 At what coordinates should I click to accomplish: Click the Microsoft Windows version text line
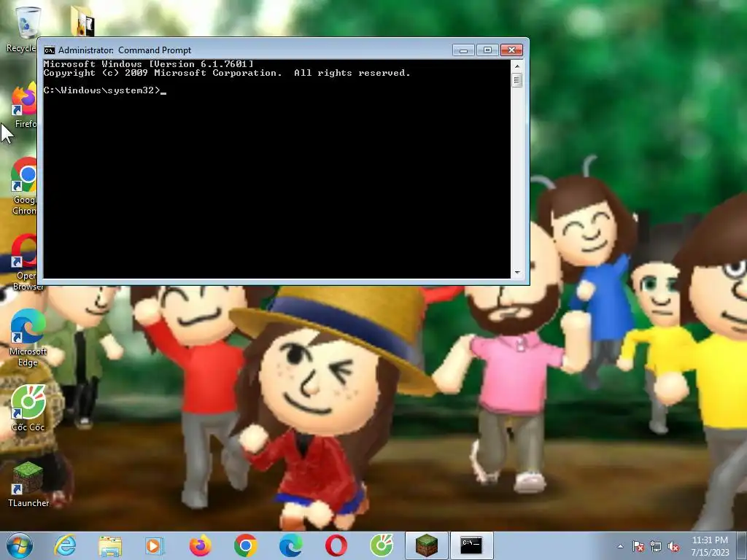[x=148, y=64]
